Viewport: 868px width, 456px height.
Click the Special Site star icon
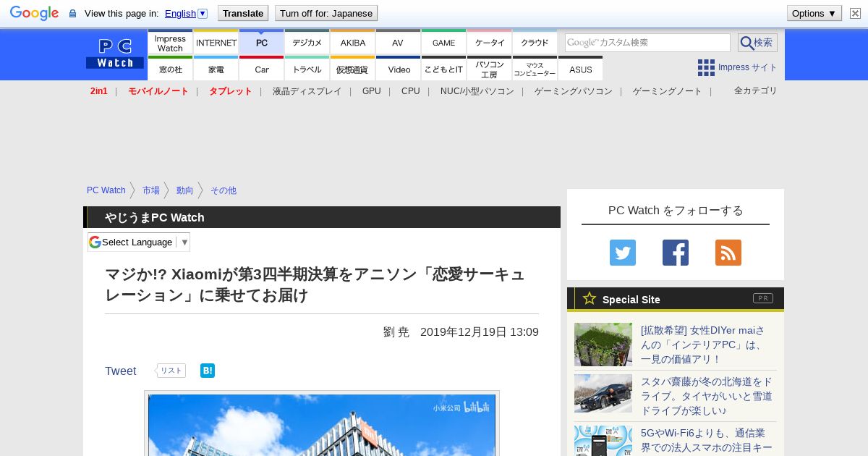tap(590, 298)
